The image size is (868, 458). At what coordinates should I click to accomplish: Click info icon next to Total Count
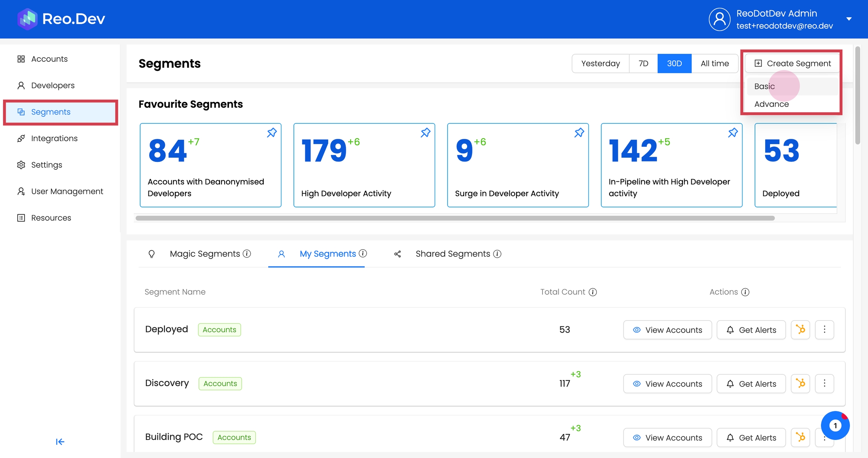593,292
